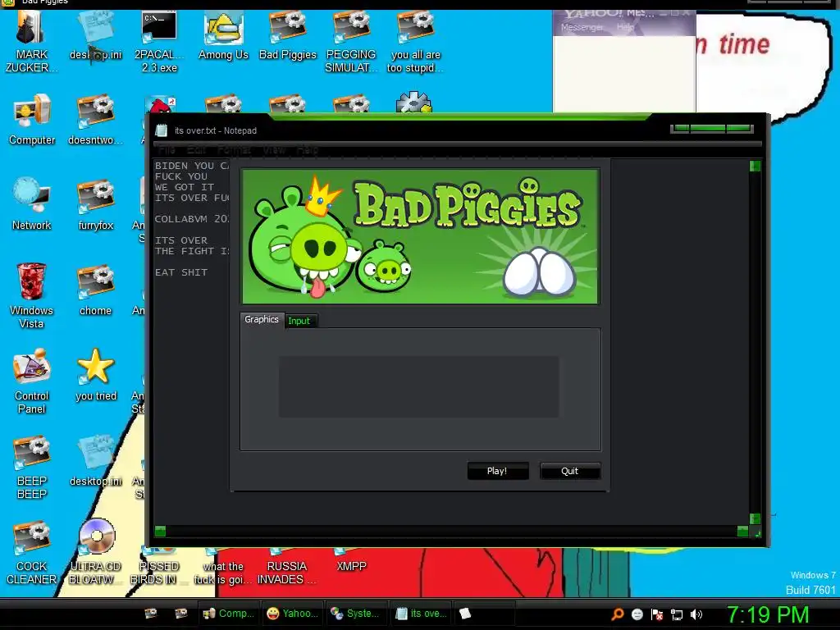The image size is (840, 630).
Task: Open the Messenger menu in Yahoo Messenger window
Action: coord(582,27)
